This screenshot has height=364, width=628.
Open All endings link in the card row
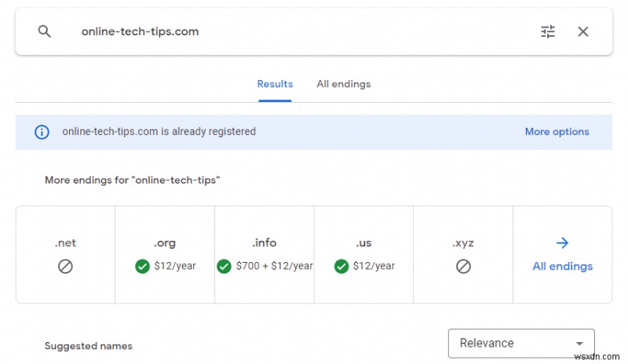pos(562,266)
